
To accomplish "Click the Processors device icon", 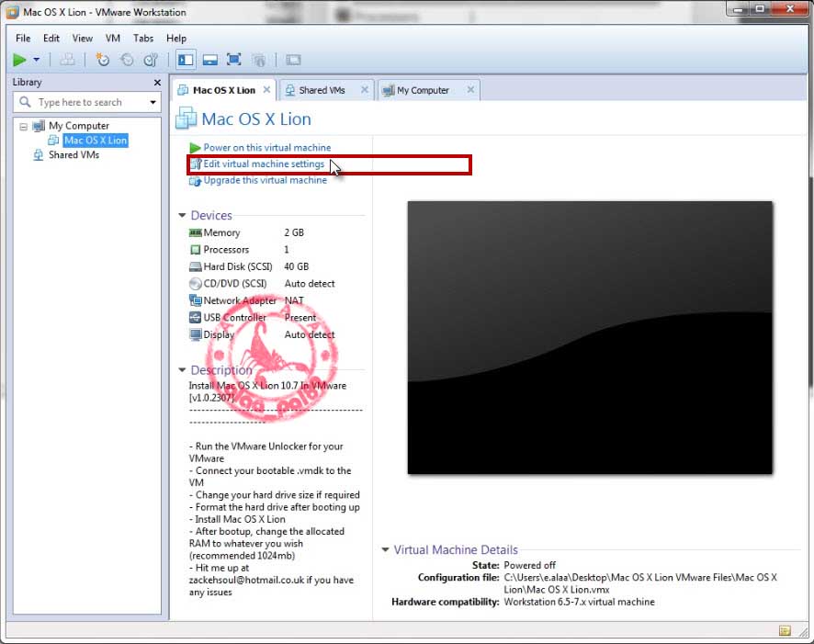I will [195, 250].
